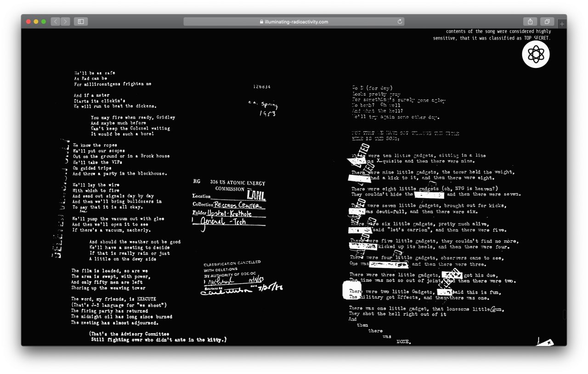Screen dimensions: 588x374
Task: Click the atom logo menu button
Action: pos(536,54)
